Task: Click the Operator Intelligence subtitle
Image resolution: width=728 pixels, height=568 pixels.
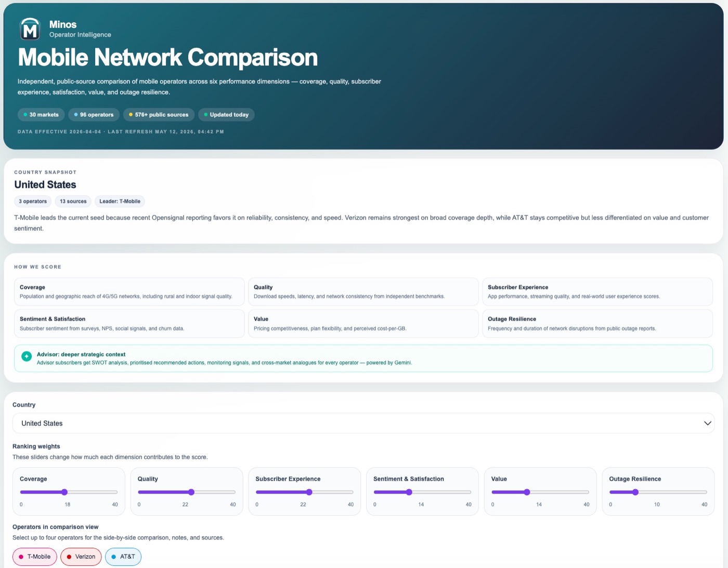Action: click(x=80, y=35)
